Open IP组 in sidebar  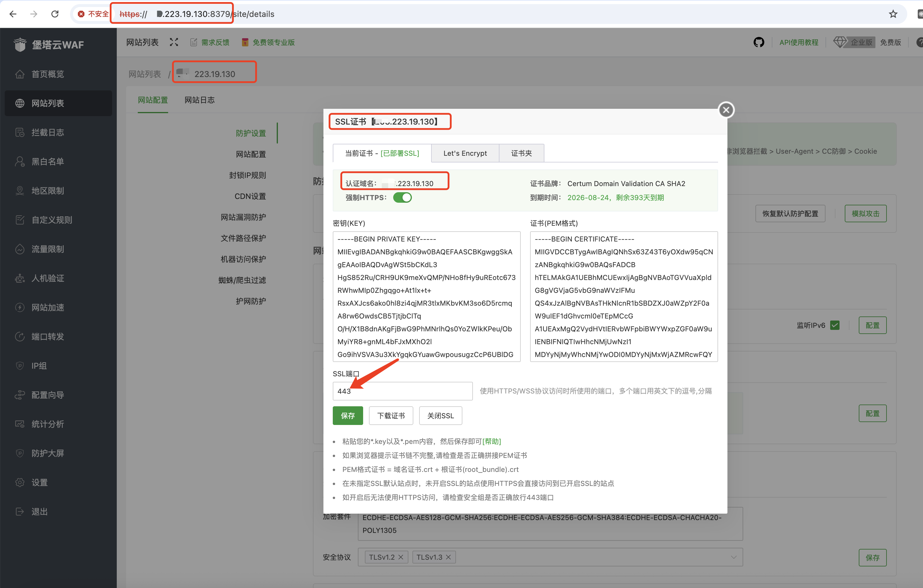point(58,366)
